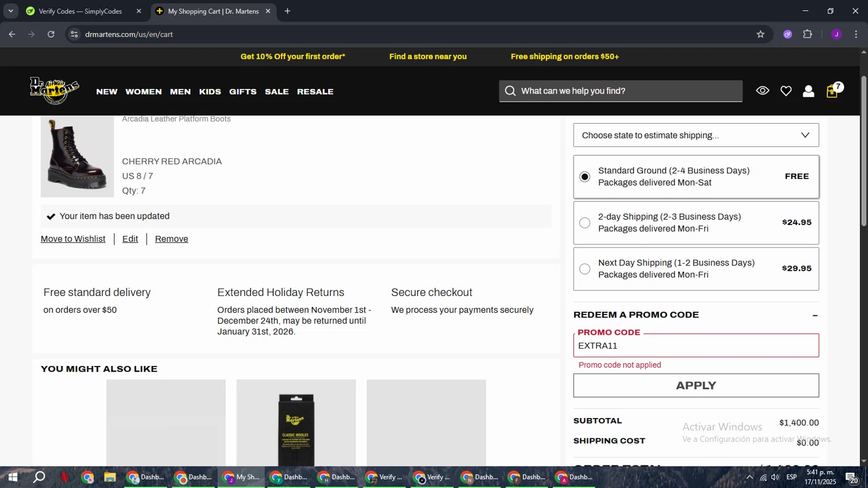Click the Dr. Martens logo

54,90
